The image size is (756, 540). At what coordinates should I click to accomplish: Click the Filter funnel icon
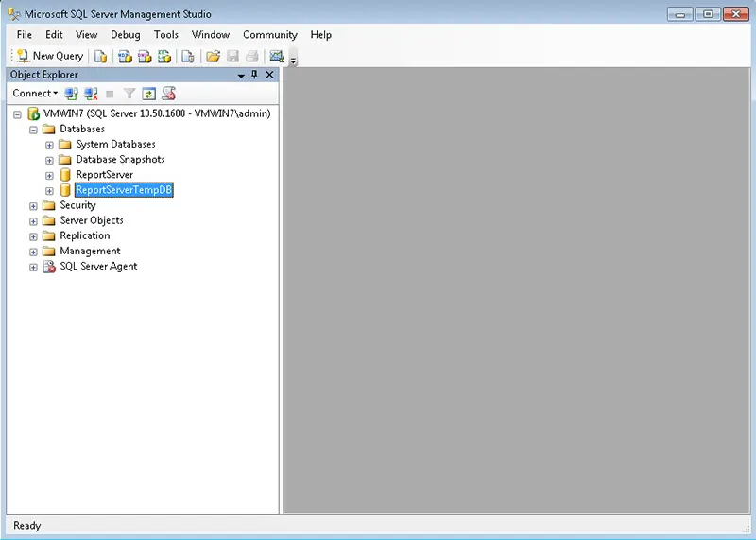(129, 93)
